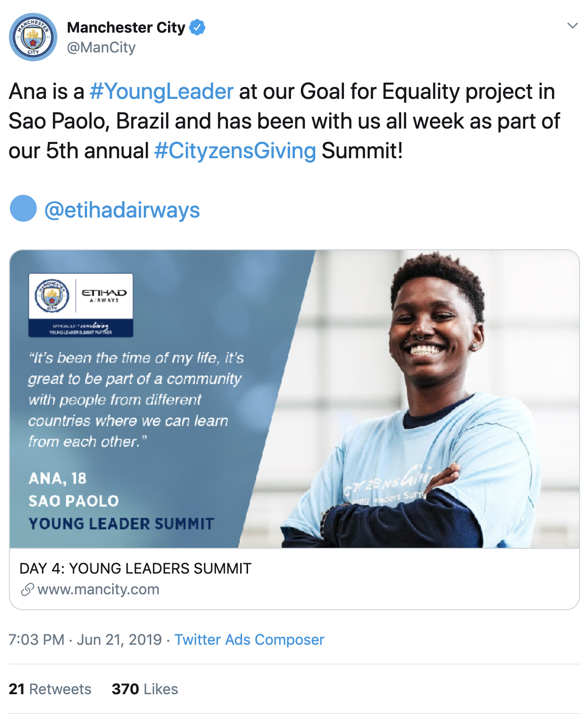Open the Manchester City account name

[126, 28]
